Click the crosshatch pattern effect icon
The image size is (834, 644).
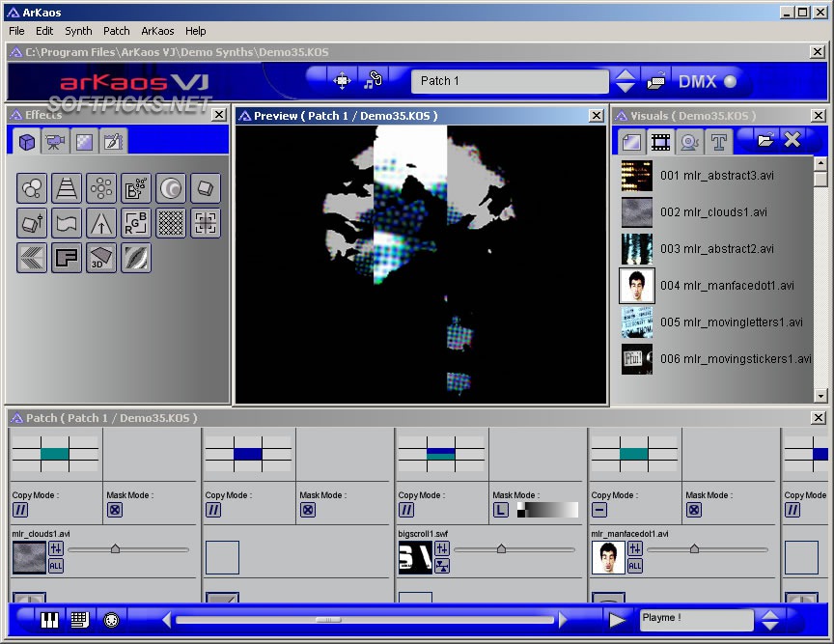pyautogui.click(x=169, y=223)
